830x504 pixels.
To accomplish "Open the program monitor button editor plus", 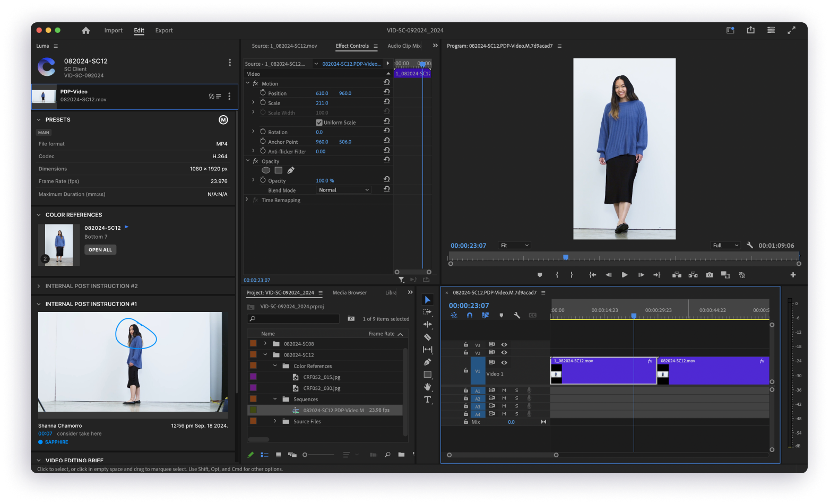I will click(x=793, y=275).
